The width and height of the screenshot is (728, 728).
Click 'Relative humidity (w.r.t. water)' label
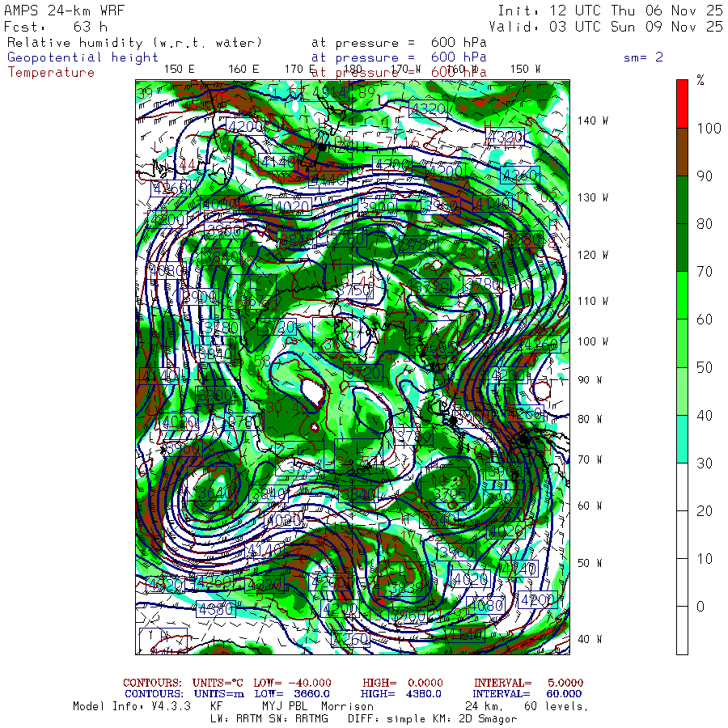click(x=135, y=42)
